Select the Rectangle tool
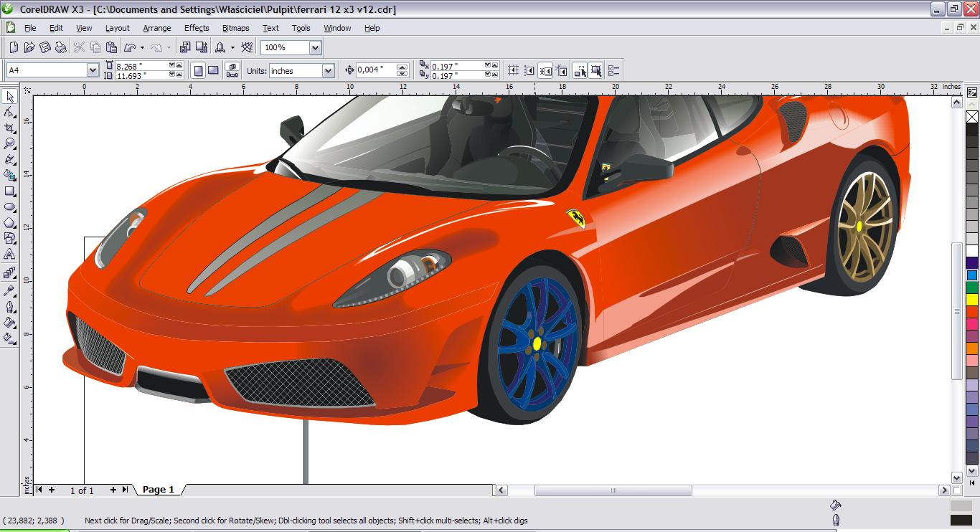980x532 pixels. (x=10, y=191)
